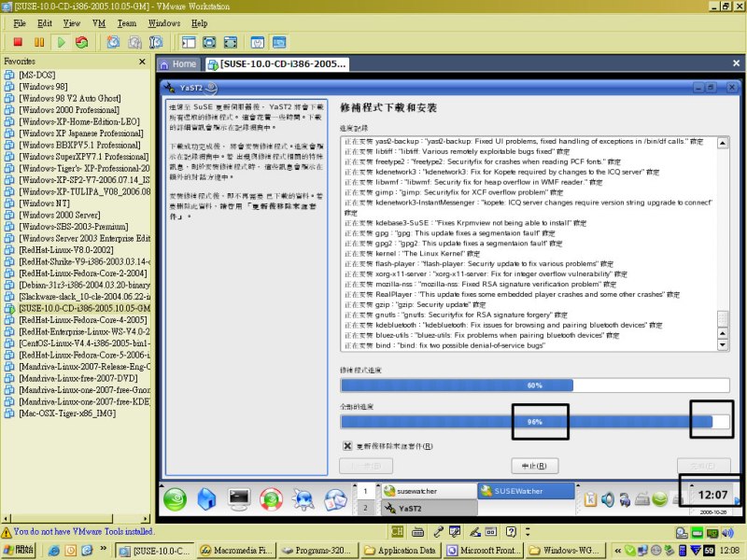The width and height of the screenshot is (747, 560).
Task: Open the Team menu
Action: pos(127,23)
